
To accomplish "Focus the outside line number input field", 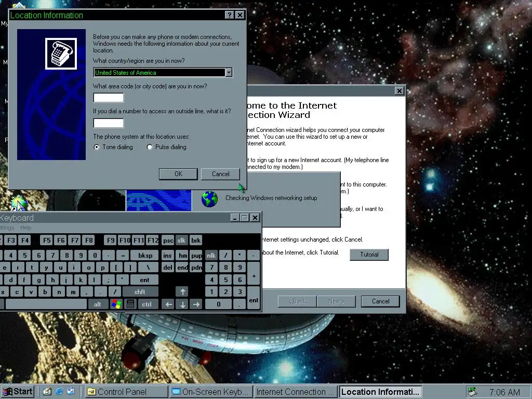I will [x=109, y=123].
